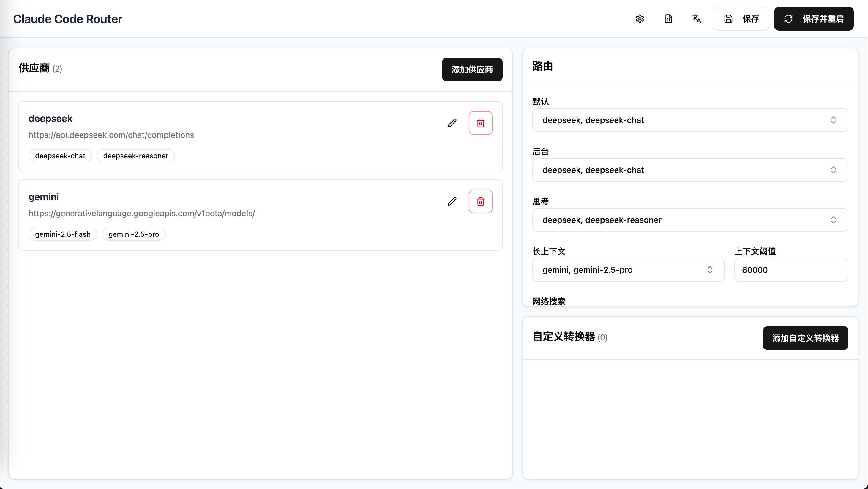Open the 思考 think route dropdown
Viewport: 868px width, 489px height.
(x=690, y=220)
